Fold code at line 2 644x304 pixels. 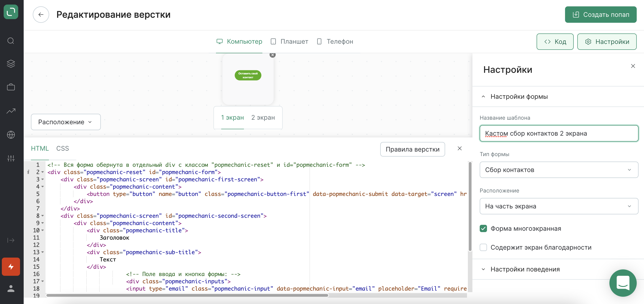(x=43, y=172)
